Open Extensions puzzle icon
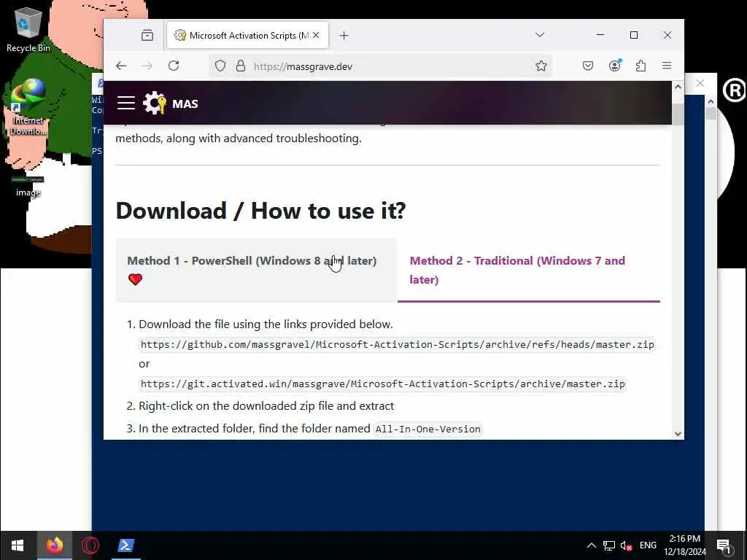Image resolution: width=747 pixels, height=560 pixels. (640, 66)
